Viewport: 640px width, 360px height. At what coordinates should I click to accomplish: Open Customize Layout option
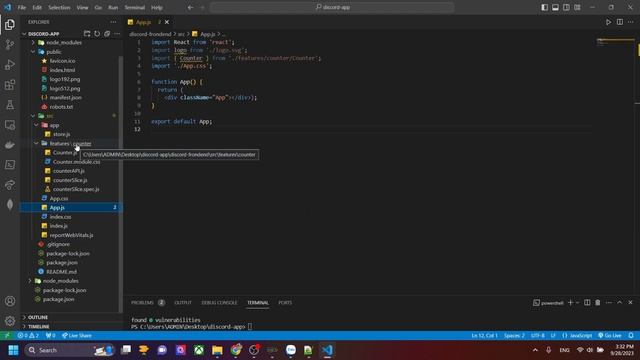point(577,7)
